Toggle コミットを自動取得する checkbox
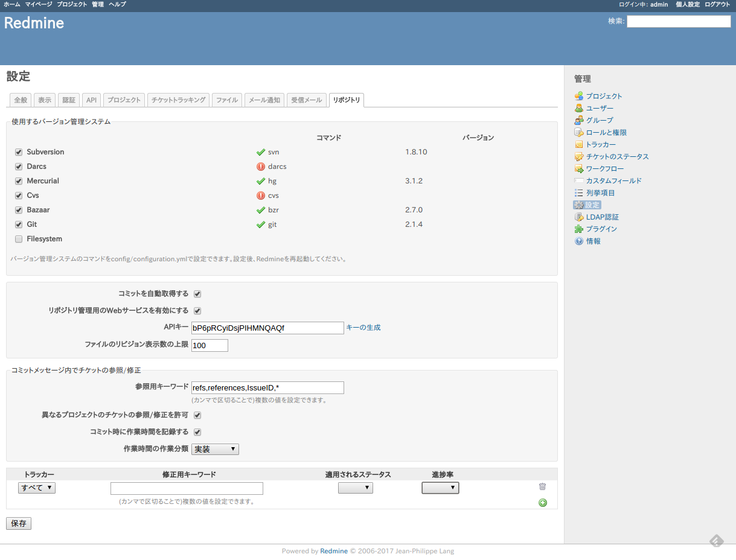Viewport: 736px width, 560px height. tap(197, 294)
